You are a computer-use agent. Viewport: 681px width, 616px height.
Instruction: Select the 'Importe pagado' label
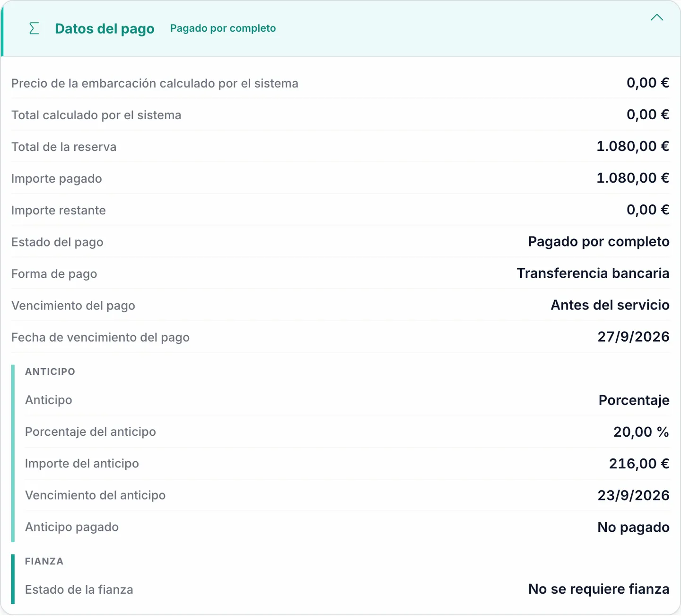(57, 178)
